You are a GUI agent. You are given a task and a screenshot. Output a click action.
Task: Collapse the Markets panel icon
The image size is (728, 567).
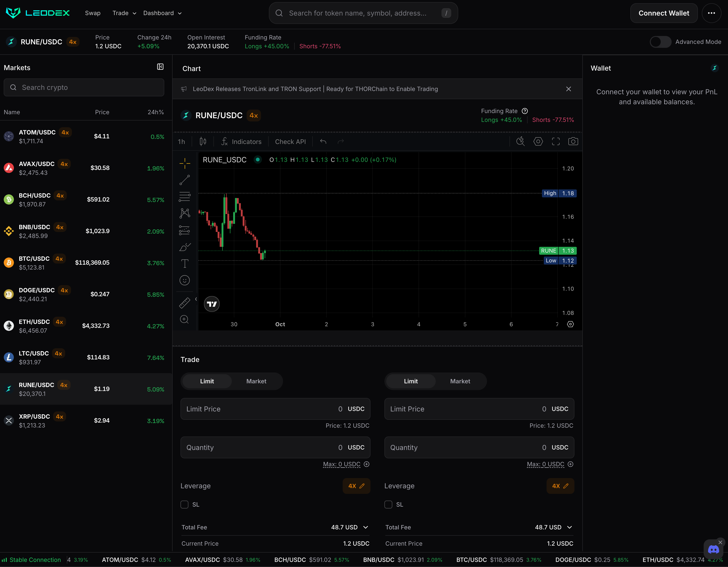coord(160,67)
